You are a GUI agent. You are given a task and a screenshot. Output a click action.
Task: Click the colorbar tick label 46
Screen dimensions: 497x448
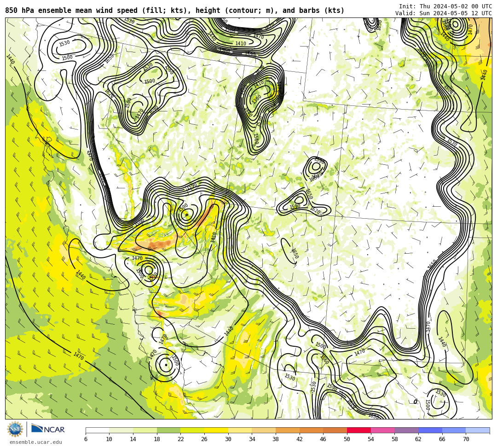click(324, 439)
